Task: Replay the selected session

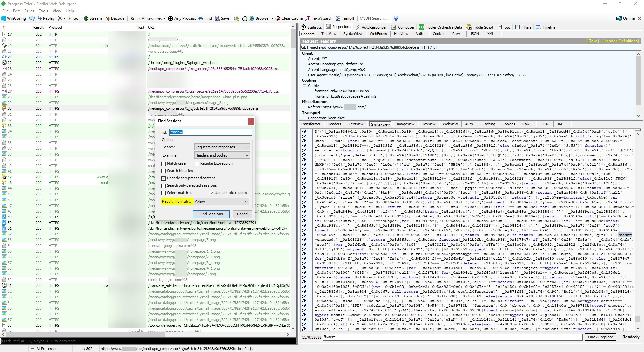Action: tap(46, 18)
